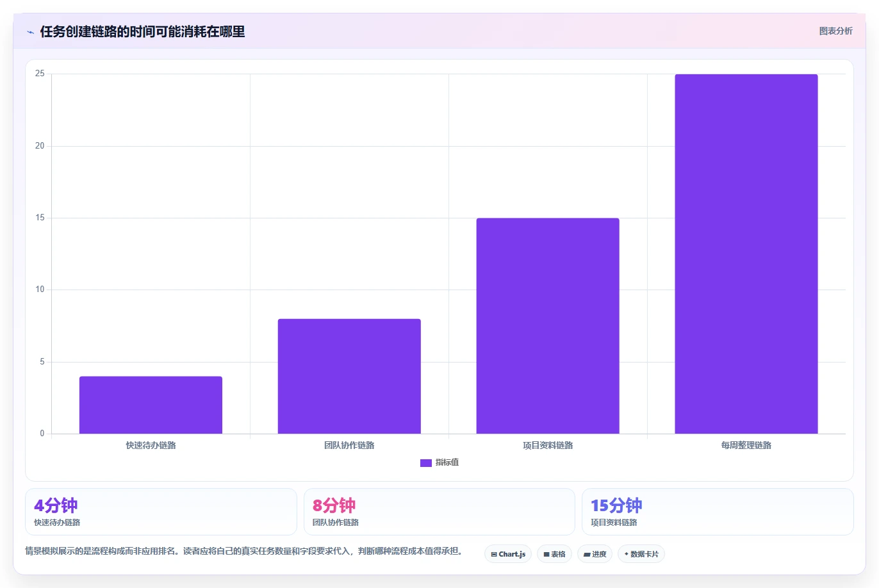Click the chart title 任务创建链路的时间可能消耗在哪里
879x588 pixels.
click(142, 32)
